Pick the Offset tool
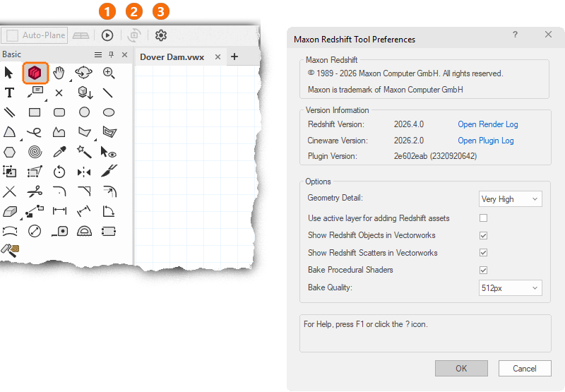565x392 pixels. tap(110, 191)
